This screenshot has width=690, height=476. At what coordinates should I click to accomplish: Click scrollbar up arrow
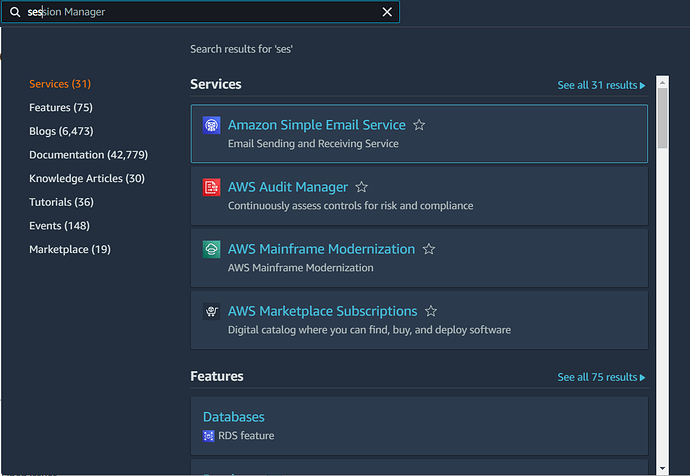662,82
